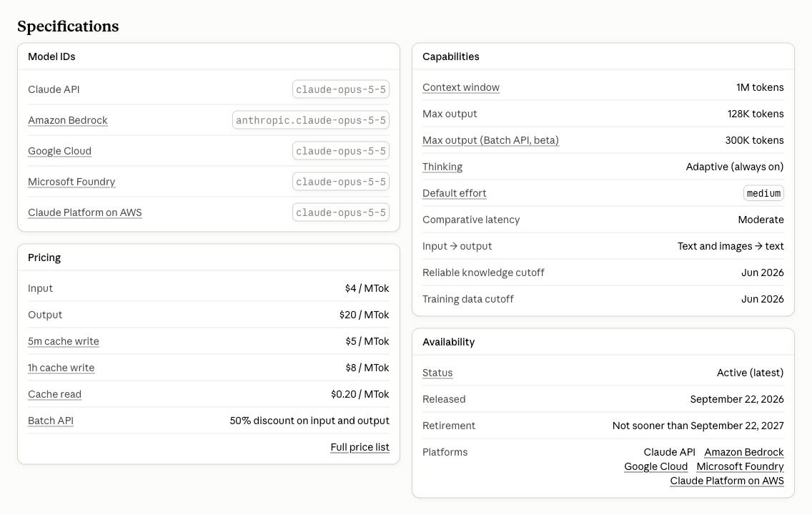Open the Cache read link
The height and width of the screenshot is (515, 812).
(54, 394)
